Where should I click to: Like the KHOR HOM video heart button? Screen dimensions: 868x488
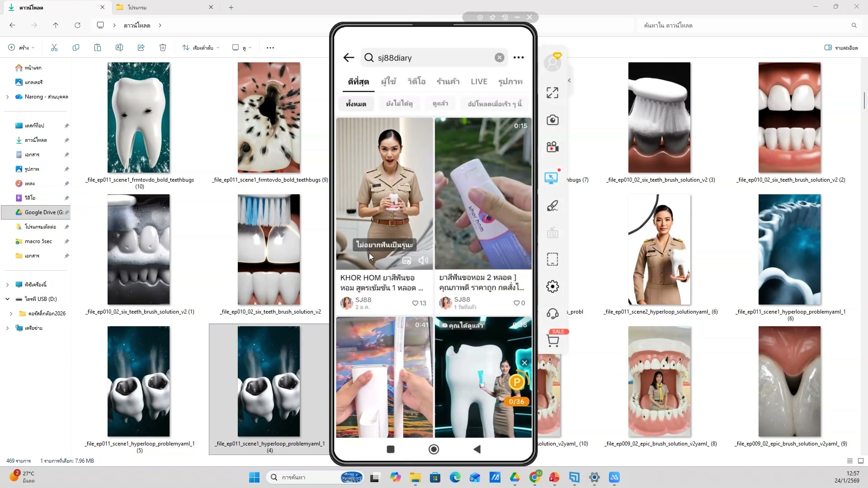click(415, 303)
